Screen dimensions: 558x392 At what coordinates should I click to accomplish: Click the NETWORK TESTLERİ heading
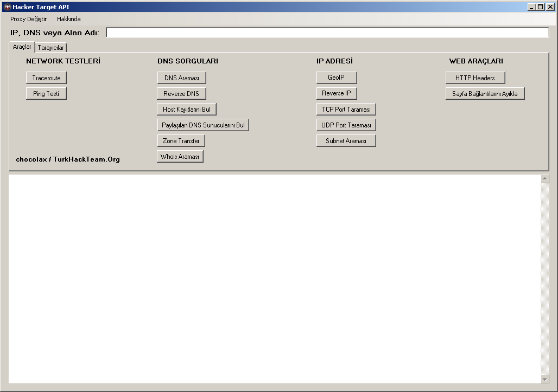click(64, 61)
